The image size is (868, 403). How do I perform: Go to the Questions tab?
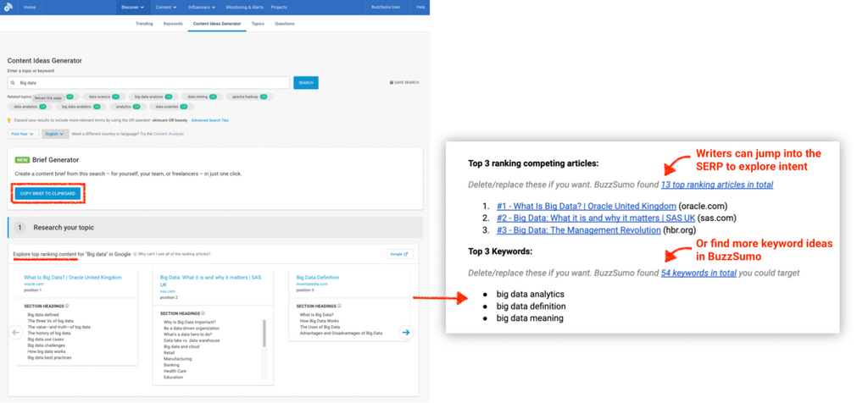(284, 24)
